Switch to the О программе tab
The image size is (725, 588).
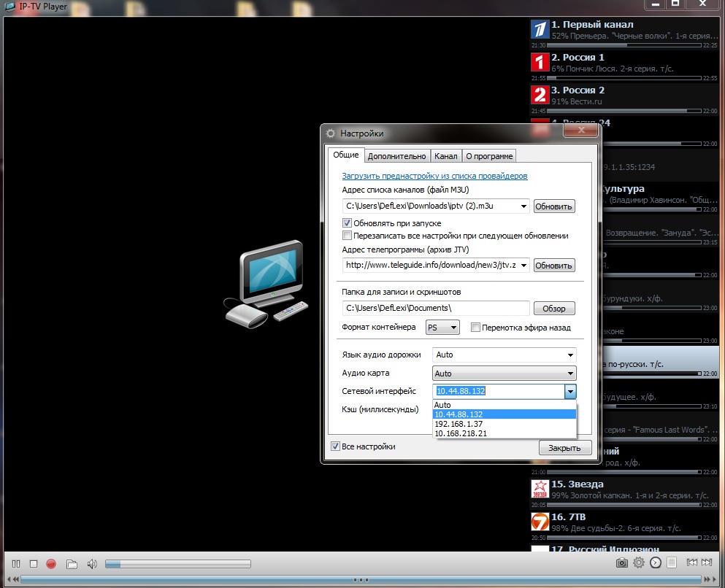click(x=489, y=156)
